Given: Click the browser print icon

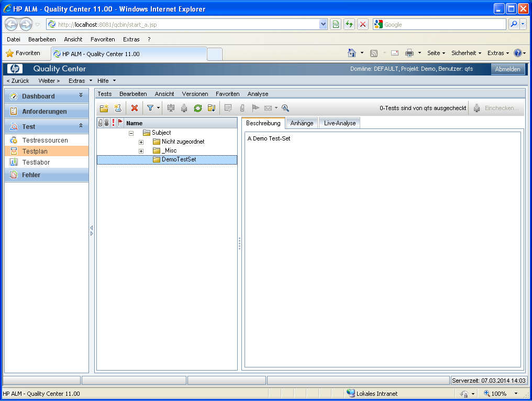Looking at the screenshot, I should coord(409,53).
